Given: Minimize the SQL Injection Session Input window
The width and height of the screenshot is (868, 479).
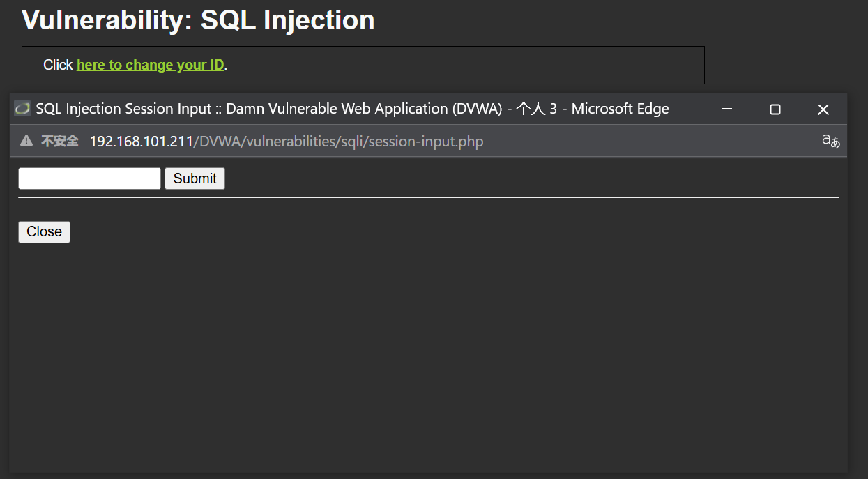Looking at the screenshot, I should pos(726,109).
